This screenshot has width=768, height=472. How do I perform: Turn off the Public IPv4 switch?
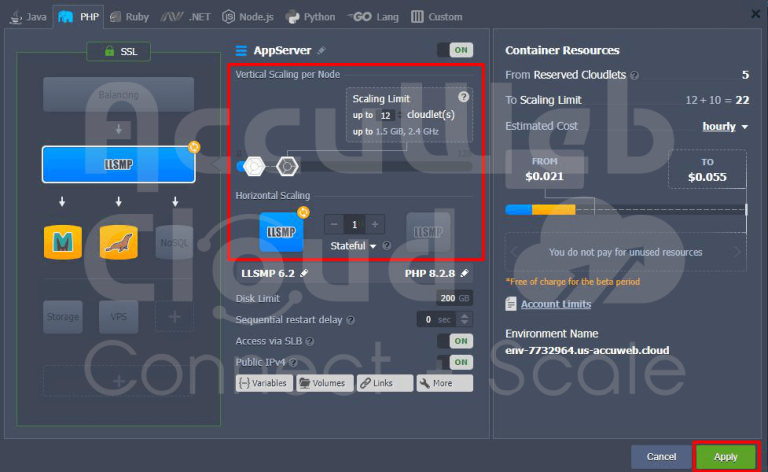[x=455, y=362]
